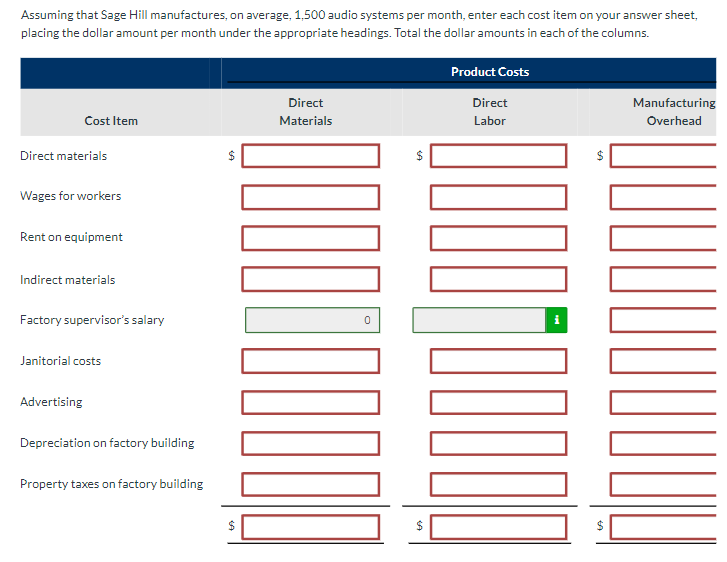Click the Direct Materials total field
Image resolution: width=727 pixels, height=562 pixels.
click(311, 527)
